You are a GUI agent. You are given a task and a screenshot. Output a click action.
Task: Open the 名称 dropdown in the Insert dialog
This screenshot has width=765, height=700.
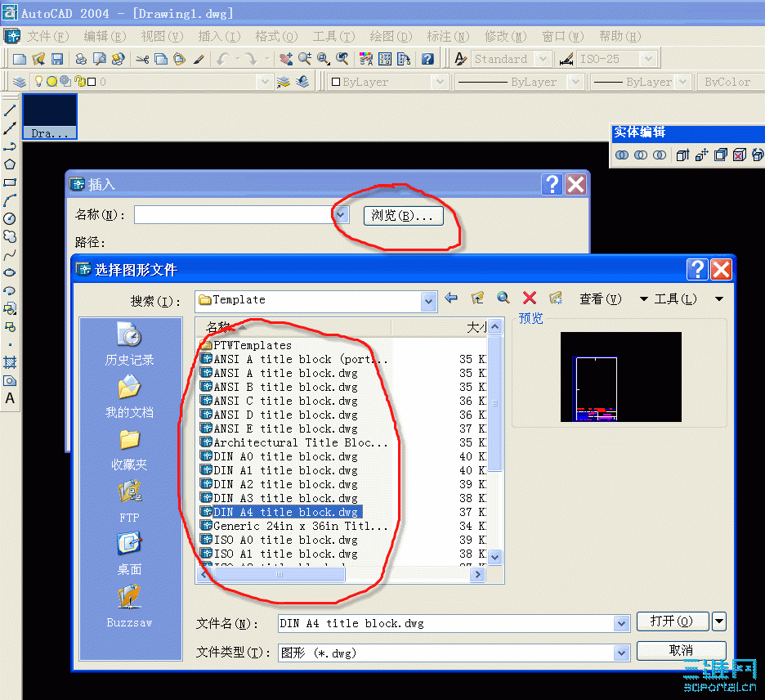pos(339,214)
